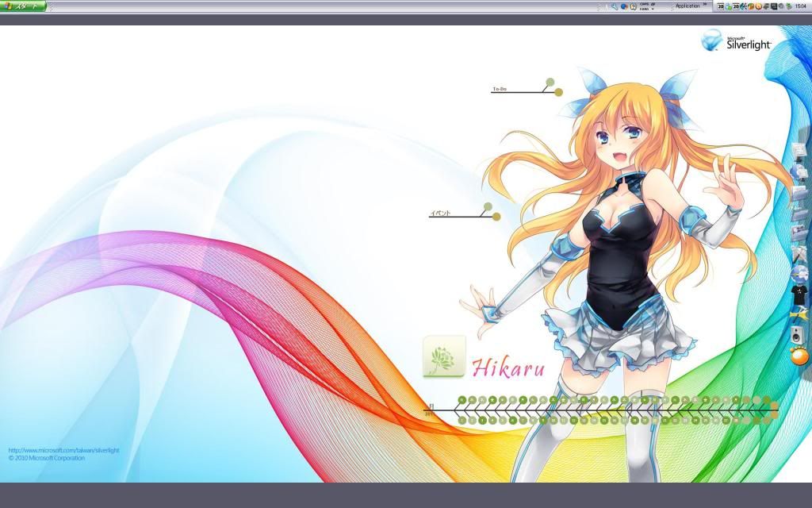Open the Start menu button
812x508 pixels.
pyautogui.click(x=23, y=6)
